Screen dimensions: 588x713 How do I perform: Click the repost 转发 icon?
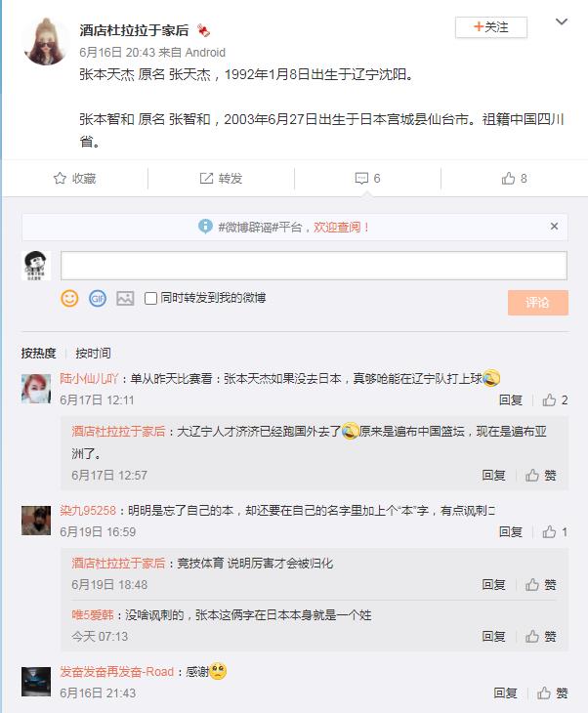pos(206,179)
